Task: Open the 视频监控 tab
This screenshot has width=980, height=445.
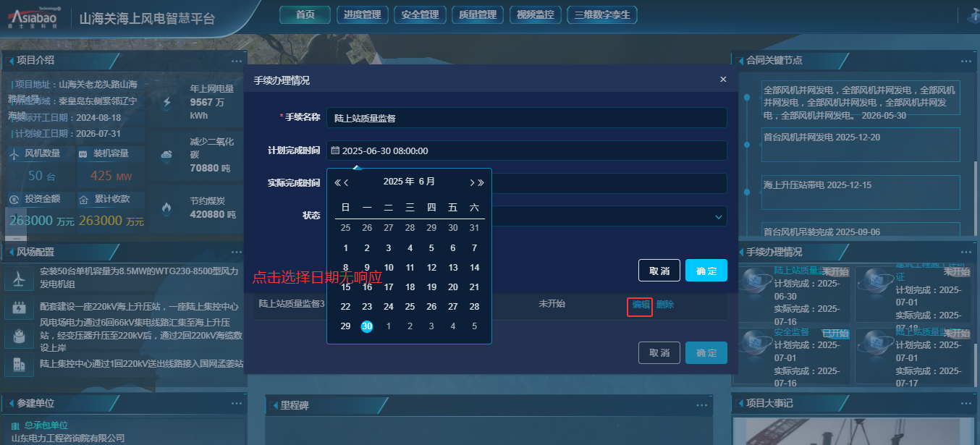Action: tap(536, 14)
